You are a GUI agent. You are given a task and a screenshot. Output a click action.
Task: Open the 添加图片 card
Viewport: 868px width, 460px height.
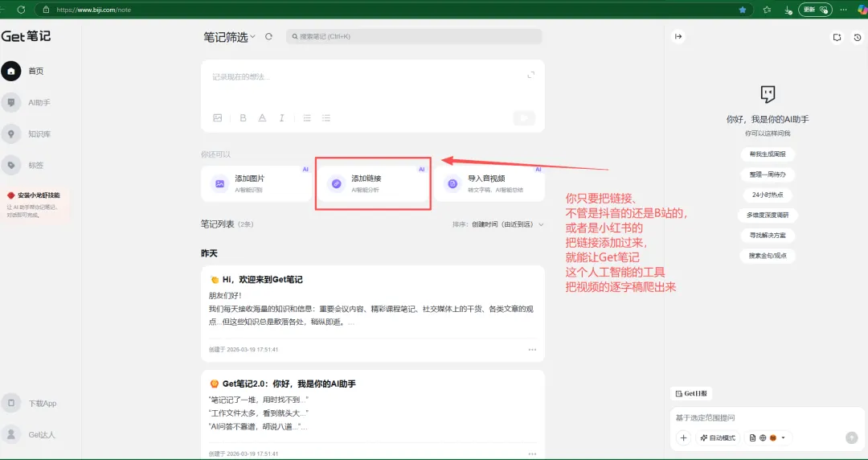click(x=256, y=183)
